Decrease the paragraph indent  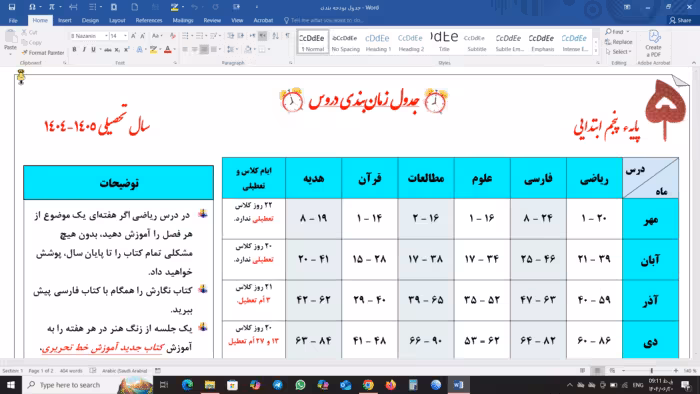click(230, 36)
